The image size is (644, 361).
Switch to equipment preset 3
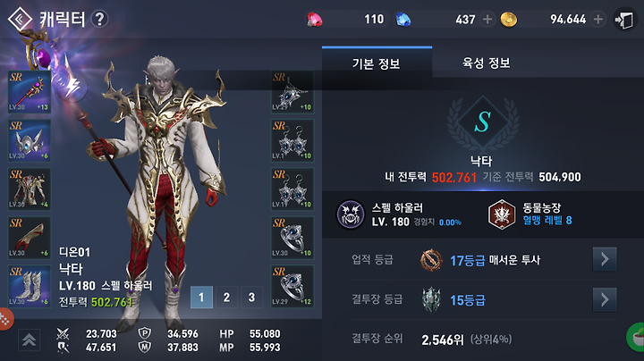(251, 297)
